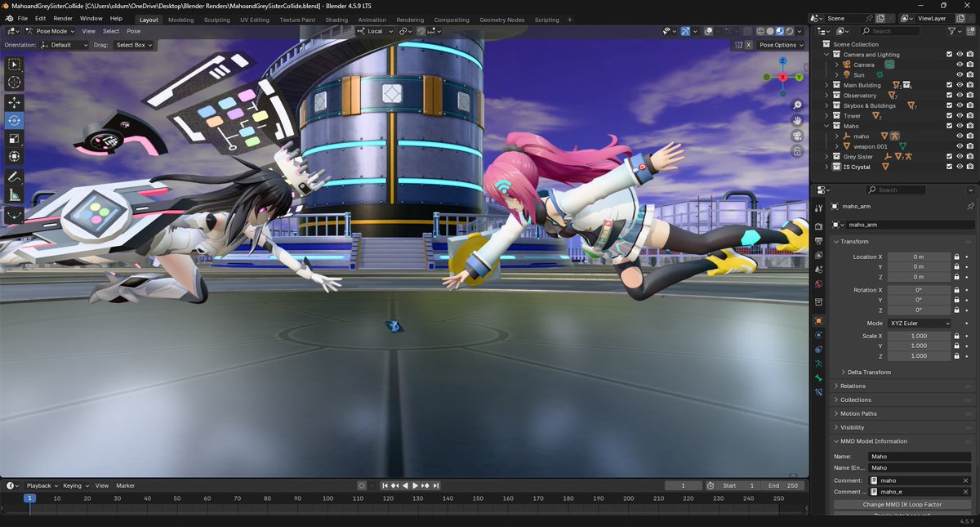The image size is (980, 527).
Task: Select the Scale tool
Action: [x=15, y=138]
